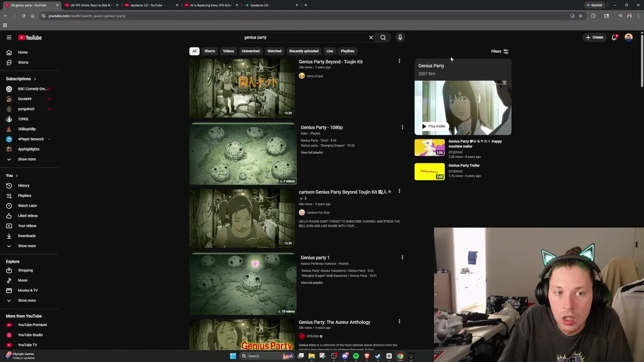
Task: Open the notifications bell
Action: click(x=614, y=37)
